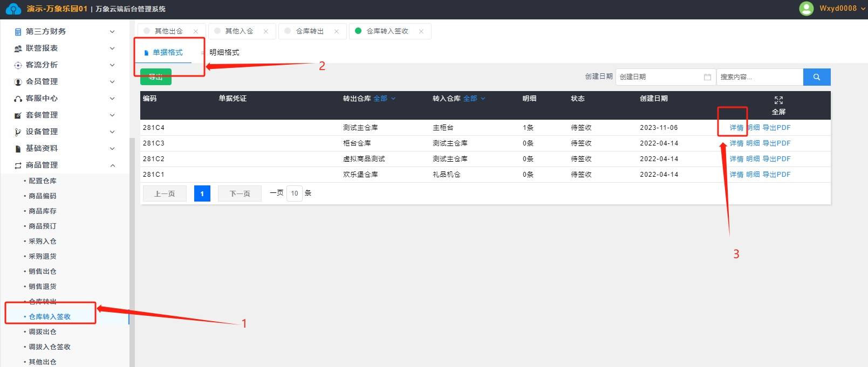Click the 下一页 pagination button
The height and width of the screenshot is (367, 868).
[240, 193]
